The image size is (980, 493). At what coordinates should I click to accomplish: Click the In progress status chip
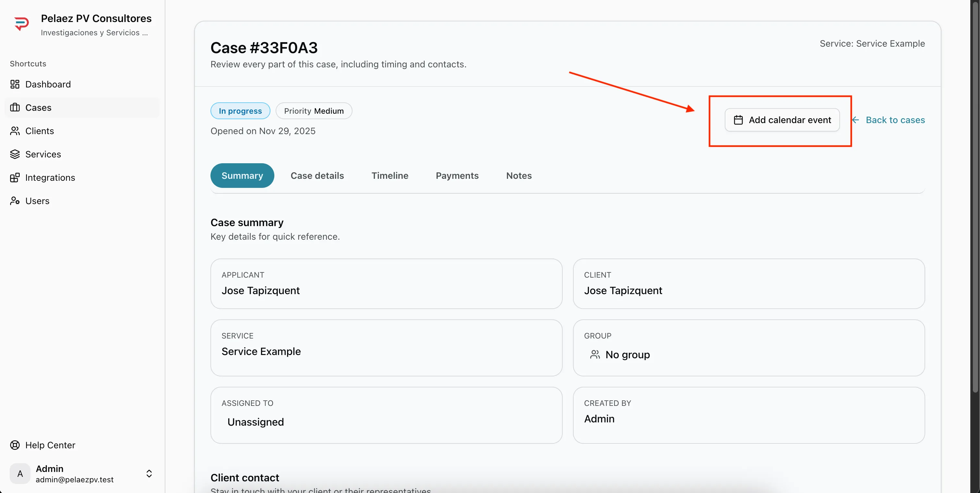(x=240, y=110)
